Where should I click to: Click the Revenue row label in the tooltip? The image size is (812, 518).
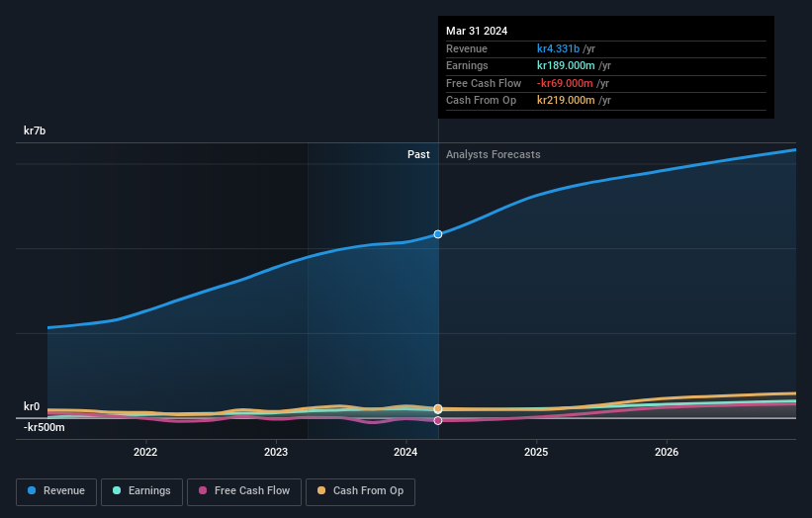(467, 48)
